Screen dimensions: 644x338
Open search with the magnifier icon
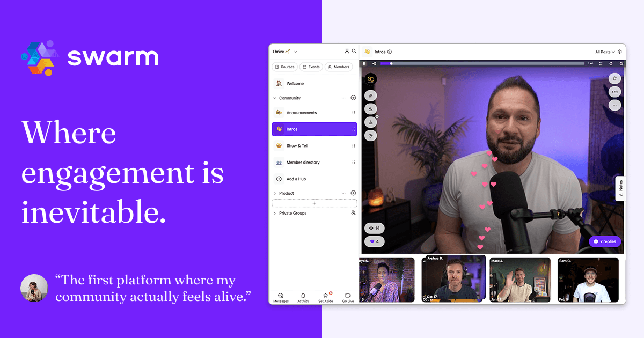(x=354, y=52)
